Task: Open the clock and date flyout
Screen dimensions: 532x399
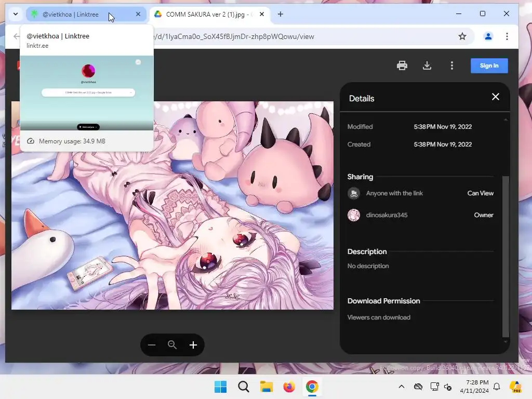Action: (x=474, y=387)
